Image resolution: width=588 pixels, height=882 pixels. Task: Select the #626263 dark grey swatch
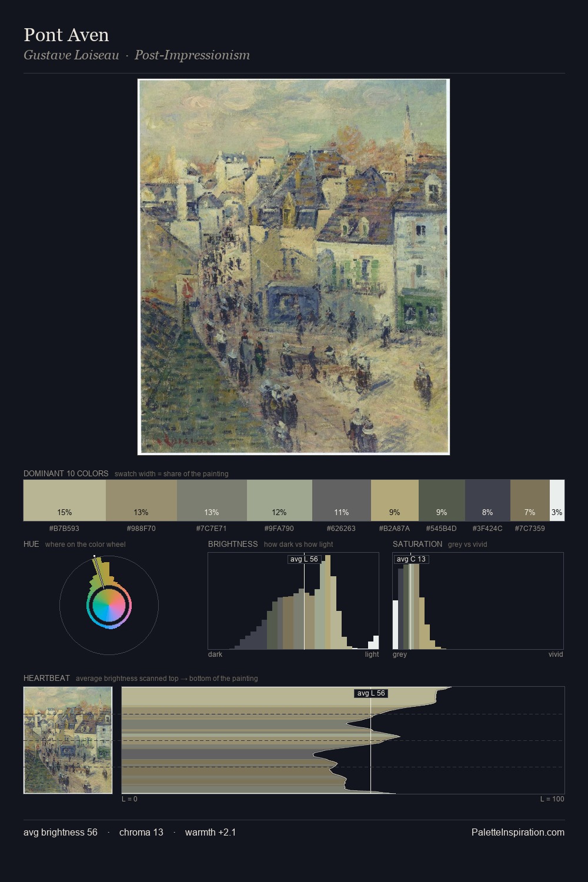342,500
